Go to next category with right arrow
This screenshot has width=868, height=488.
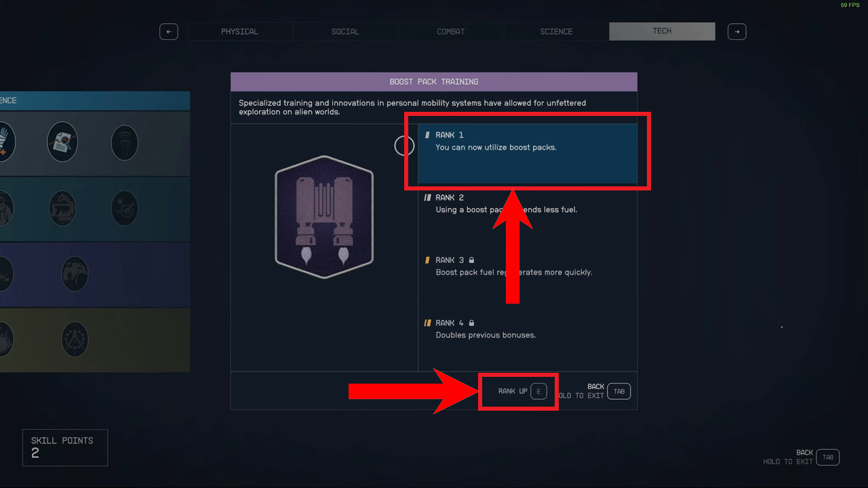point(737,31)
